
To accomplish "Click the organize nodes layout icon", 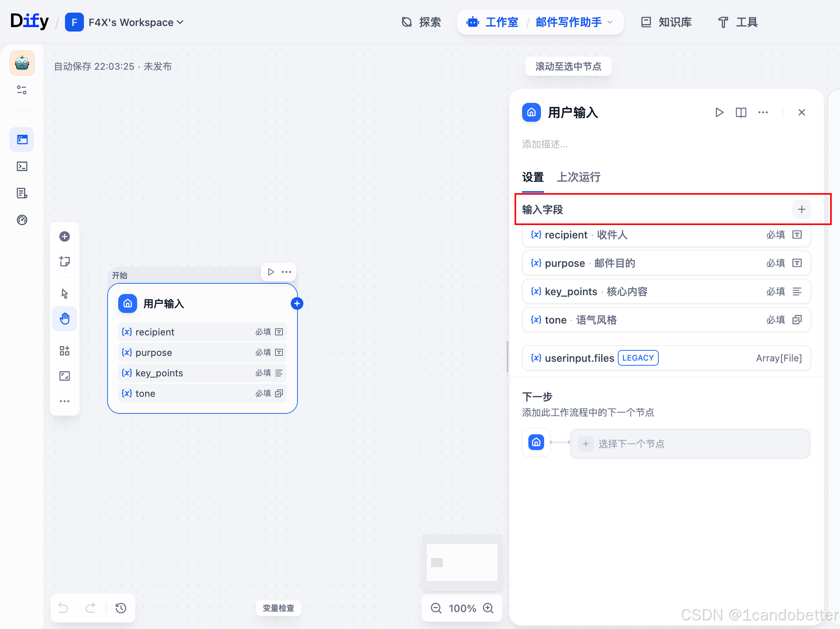I will (65, 351).
